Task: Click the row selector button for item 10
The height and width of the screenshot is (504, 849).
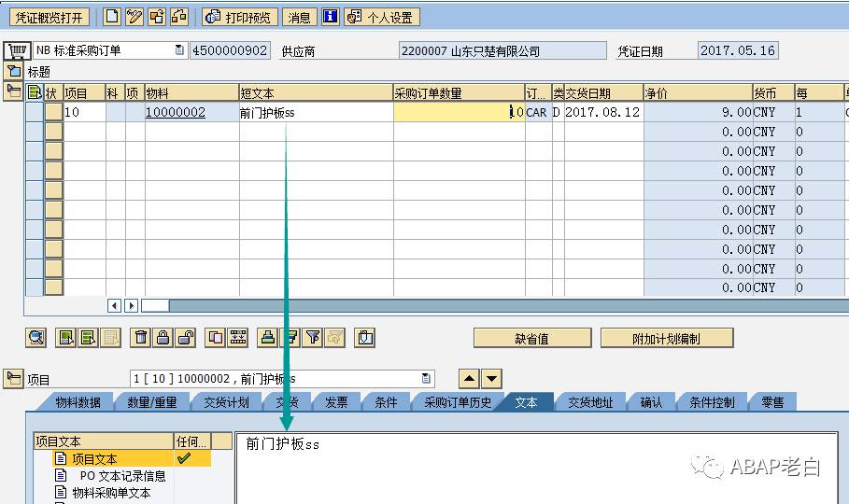Action: point(53,112)
